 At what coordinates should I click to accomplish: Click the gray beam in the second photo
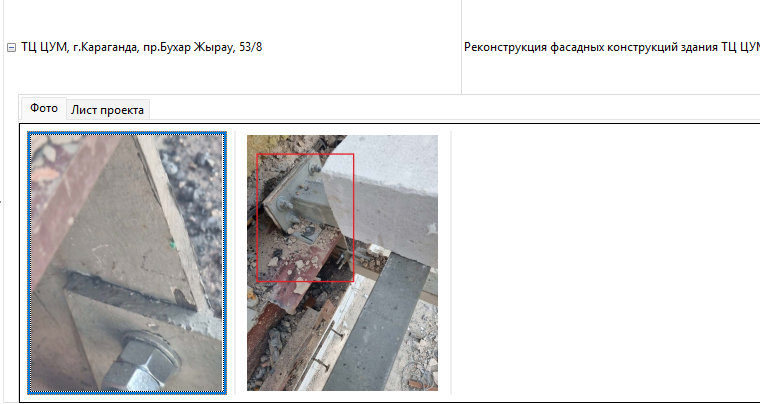click(378, 322)
